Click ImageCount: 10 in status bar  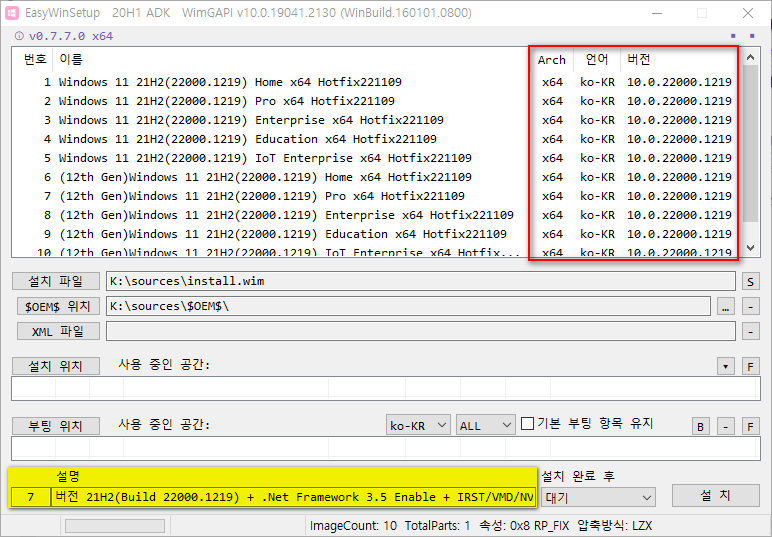(353, 526)
